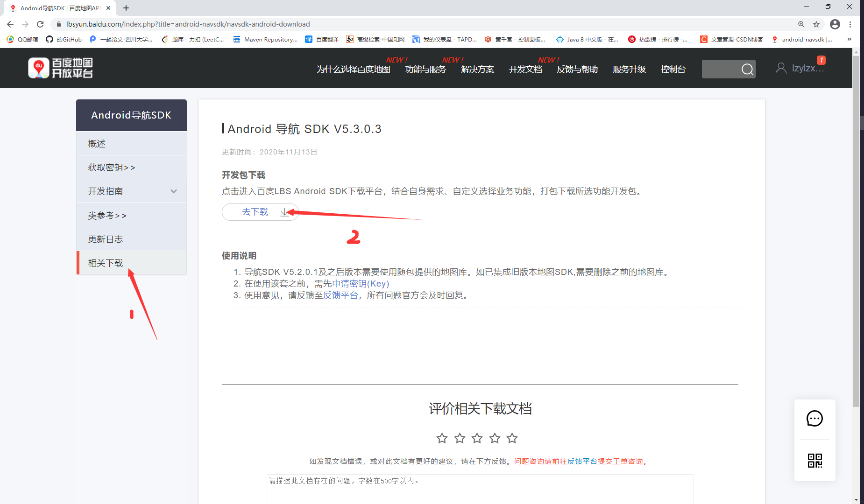The image size is (864, 504).
Task: Reload the page with refresh icon
Action: (40, 24)
